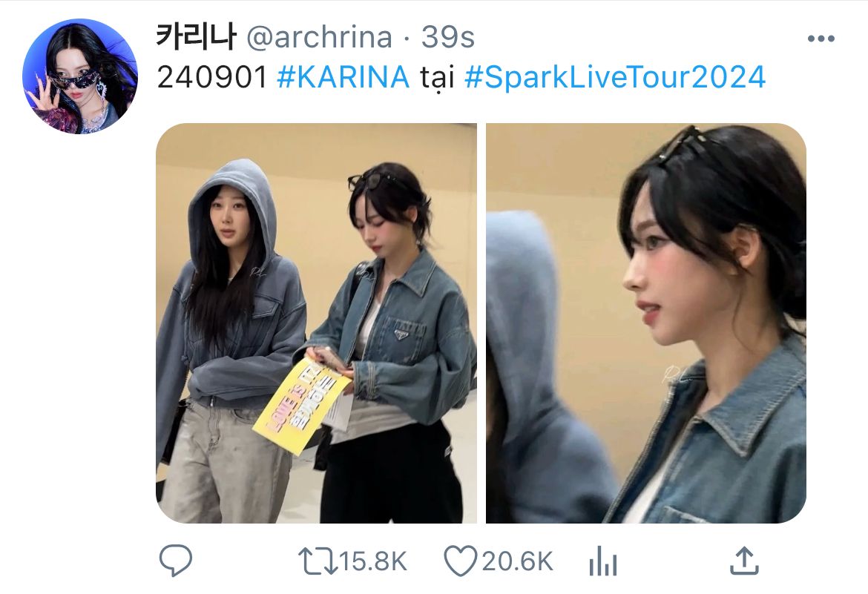This screenshot has width=868, height=594.
Task: Open the three-dot more options menu
Action: pyautogui.click(x=821, y=39)
